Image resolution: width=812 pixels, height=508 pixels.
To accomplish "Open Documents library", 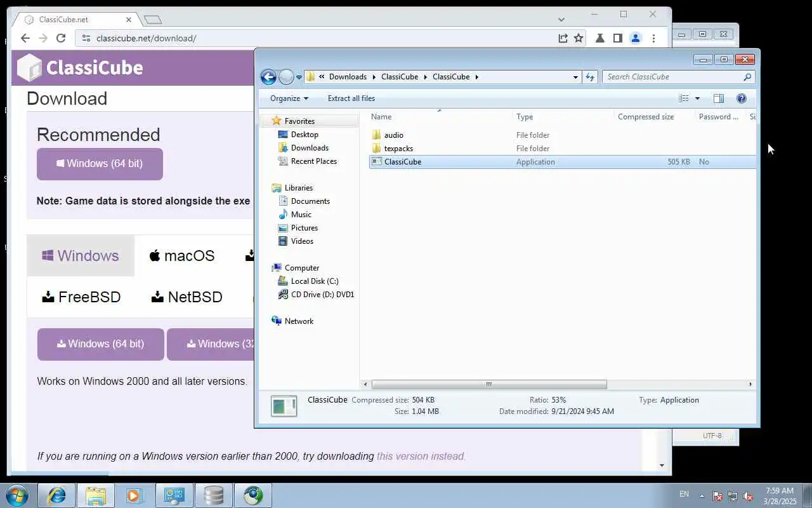I will tap(310, 201).
